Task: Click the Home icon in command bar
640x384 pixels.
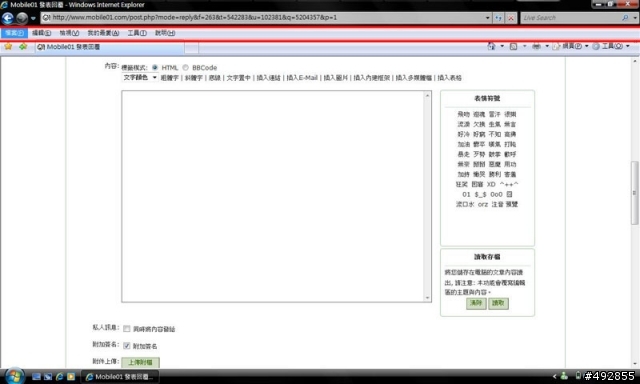Action: click(491, 47)
